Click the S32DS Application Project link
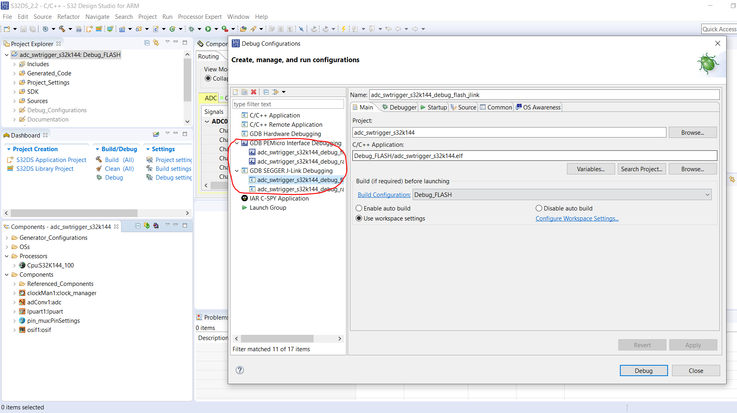 pos(51,160)
